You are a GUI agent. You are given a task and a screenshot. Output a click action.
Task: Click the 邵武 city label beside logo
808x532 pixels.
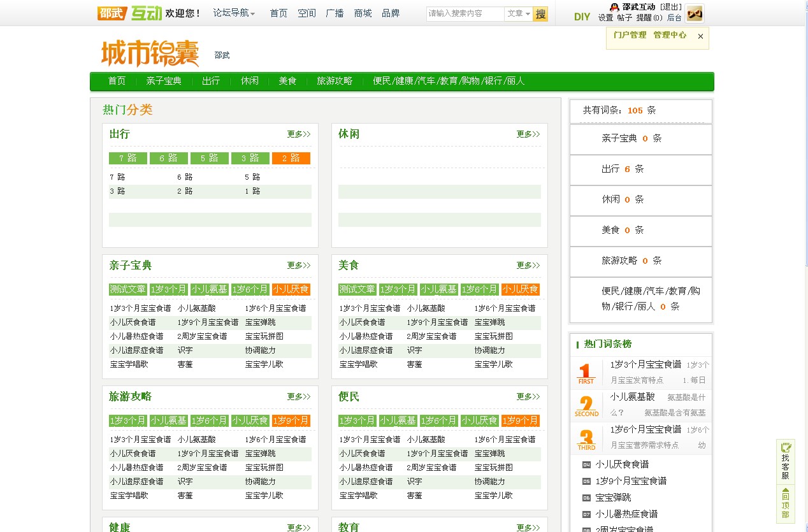(222, 55)
